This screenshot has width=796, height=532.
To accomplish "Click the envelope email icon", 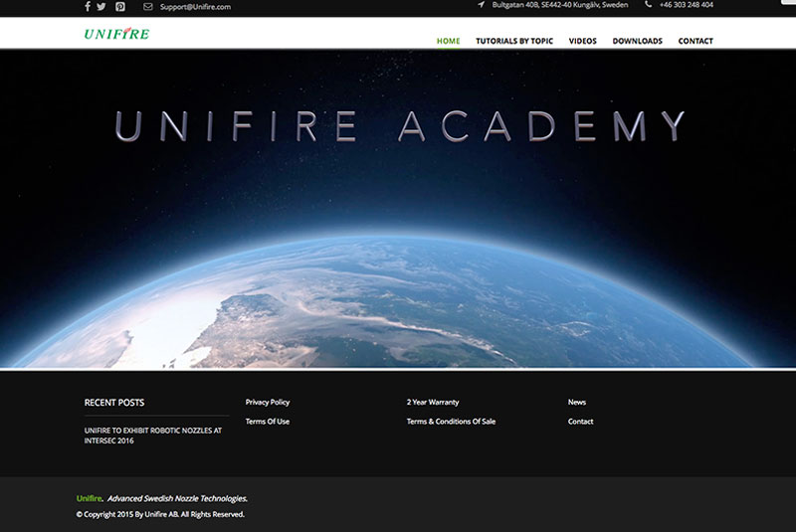I will (147, 7).
